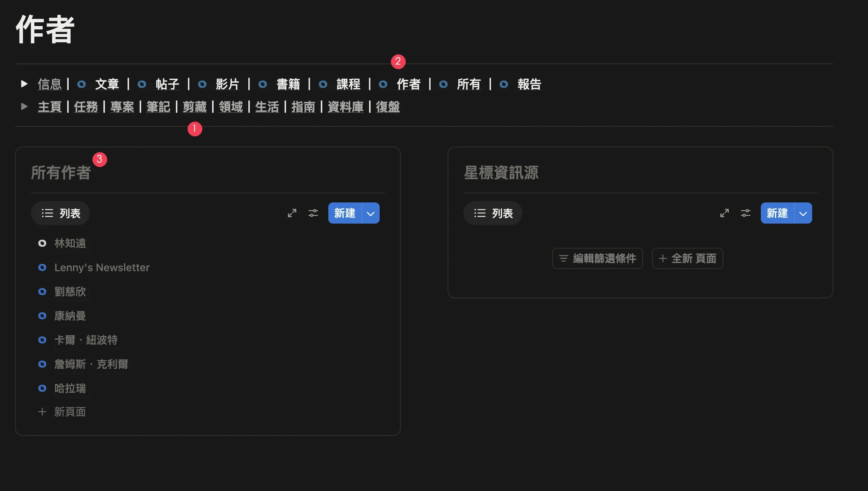
Task: Expand the 信息 toggle triangle
Action: (24, 84)
